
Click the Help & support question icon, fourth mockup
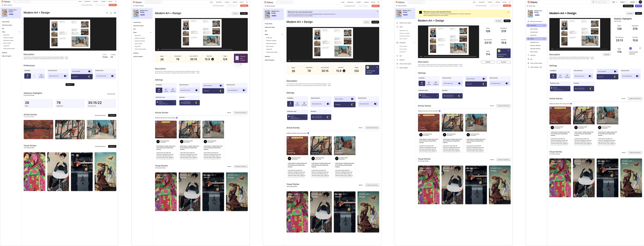pyautogui.click(x=397, y=68)
